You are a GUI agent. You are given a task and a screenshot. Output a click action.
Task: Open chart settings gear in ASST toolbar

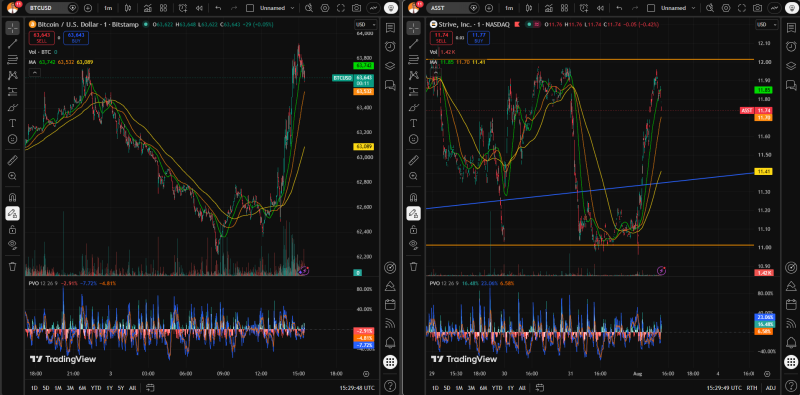[x=726, y=8]
